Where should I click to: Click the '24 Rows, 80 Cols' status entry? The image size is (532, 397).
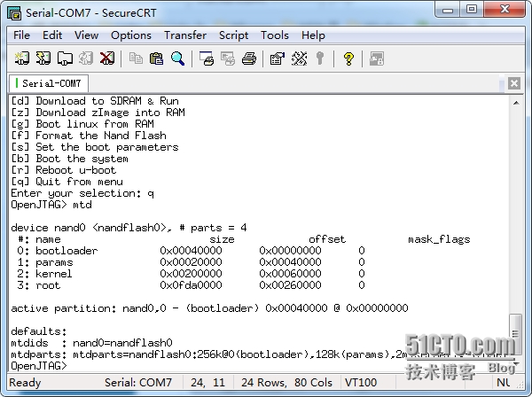(x=286, y=383)
